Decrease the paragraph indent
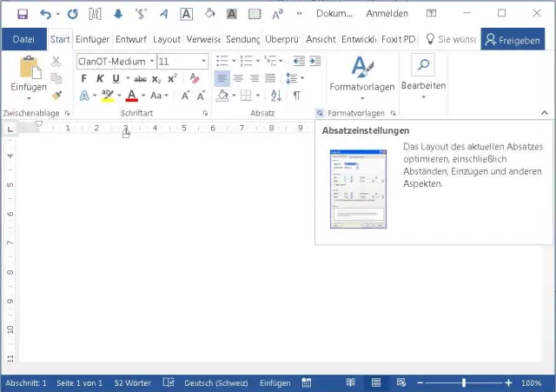The width and height of the screenshot is (556, 392). (x=298, y=61)
